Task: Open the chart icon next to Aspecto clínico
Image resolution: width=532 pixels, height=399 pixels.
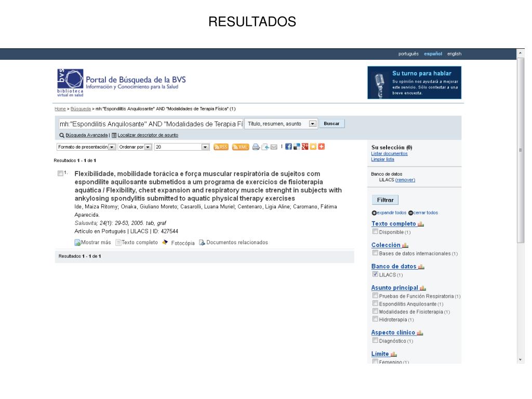Action: click(420, 333)
